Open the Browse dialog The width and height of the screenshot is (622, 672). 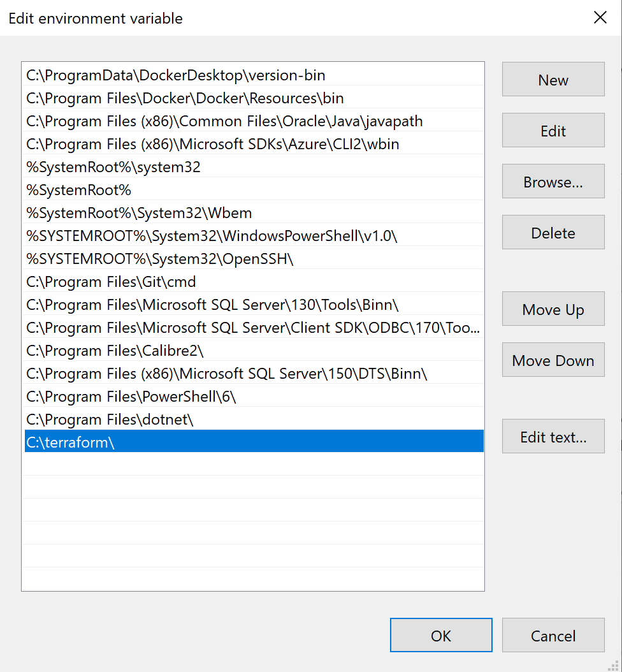(553, 181)
